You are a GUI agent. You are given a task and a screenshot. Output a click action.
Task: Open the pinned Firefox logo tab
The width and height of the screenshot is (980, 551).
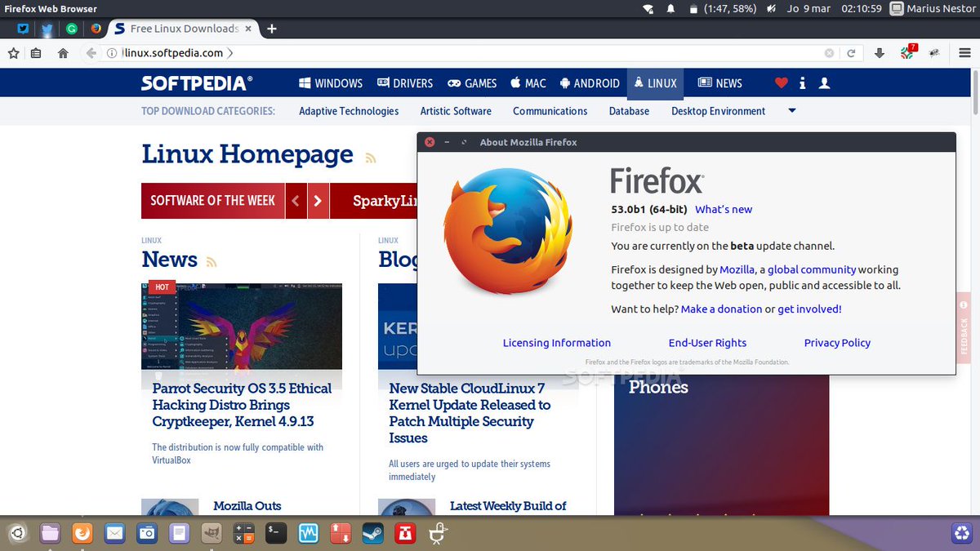[x=96, y=29]
